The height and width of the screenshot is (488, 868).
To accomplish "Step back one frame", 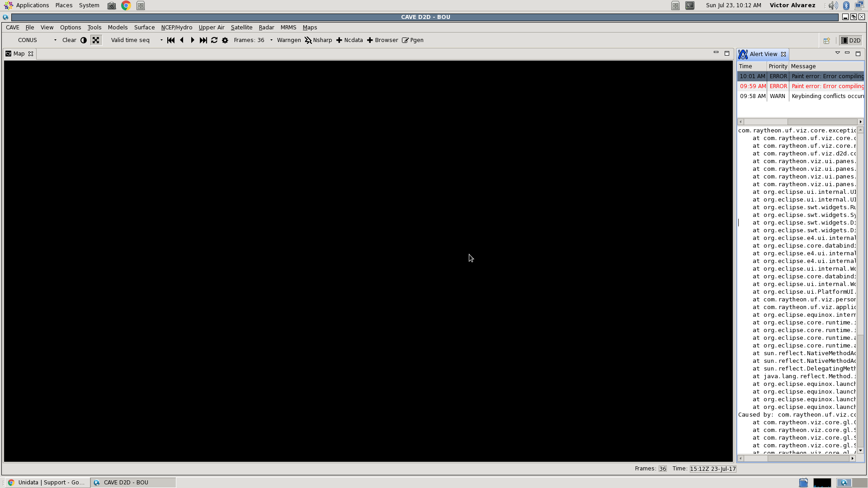I will click(182, 40).
